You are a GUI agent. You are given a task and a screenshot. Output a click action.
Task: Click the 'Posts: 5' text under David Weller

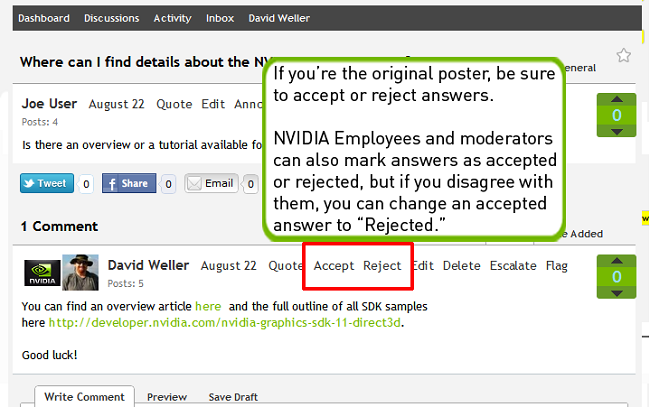tap(126, 283)
